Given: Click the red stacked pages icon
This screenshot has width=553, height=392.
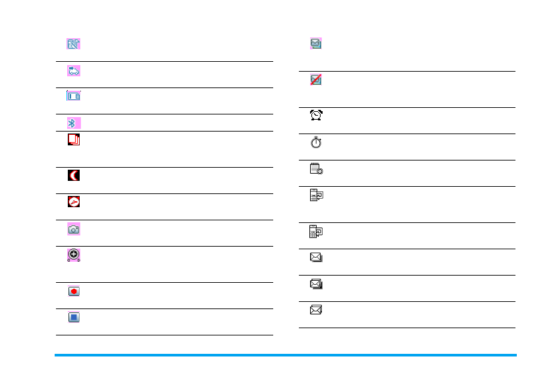Looking at the screenshot, I should point(73,139).
